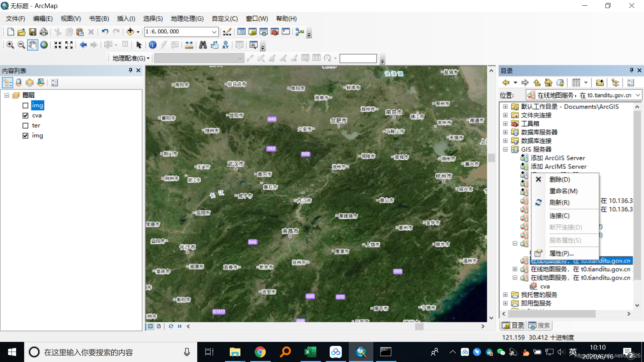Open the Measure ruler tool

(189, 45)
